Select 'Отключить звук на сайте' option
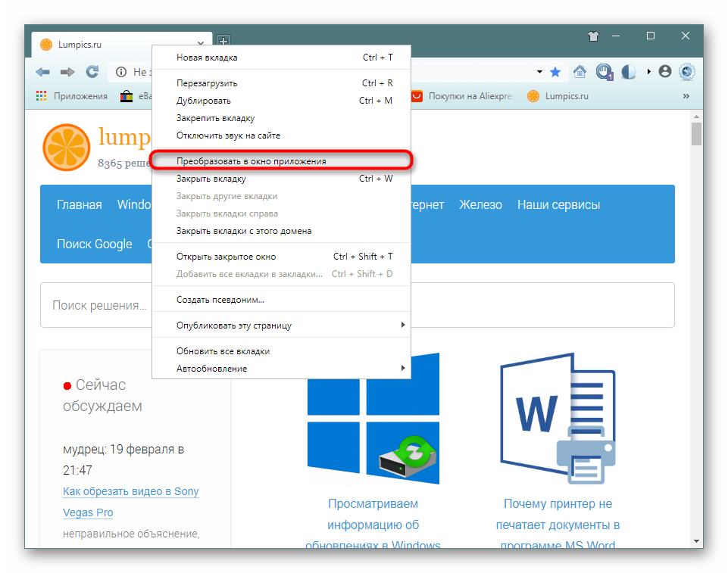This screenshot has height=573, width=728. [x=228, y=135]
